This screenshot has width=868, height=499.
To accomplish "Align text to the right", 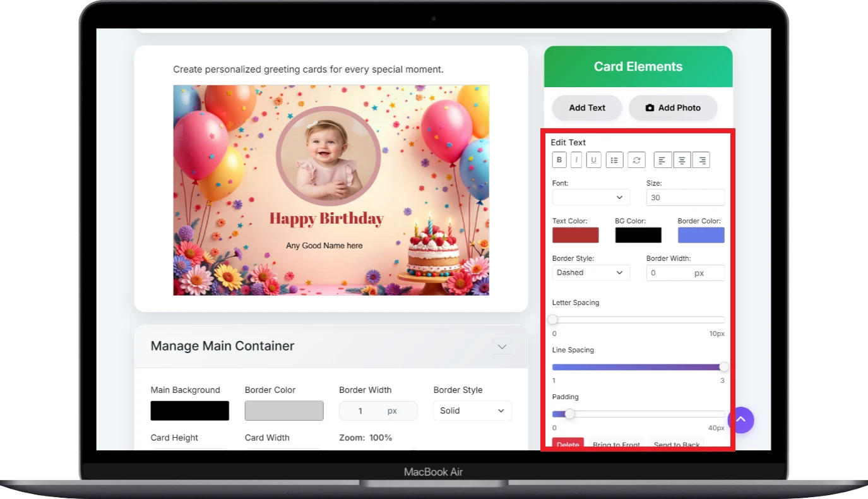I will [701, 160].
